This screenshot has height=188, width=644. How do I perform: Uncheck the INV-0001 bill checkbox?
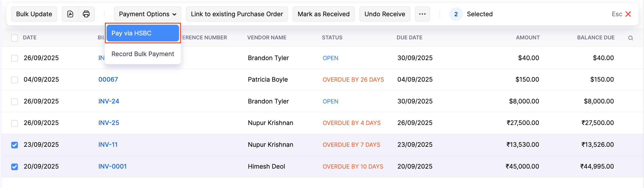coord(15,167)
